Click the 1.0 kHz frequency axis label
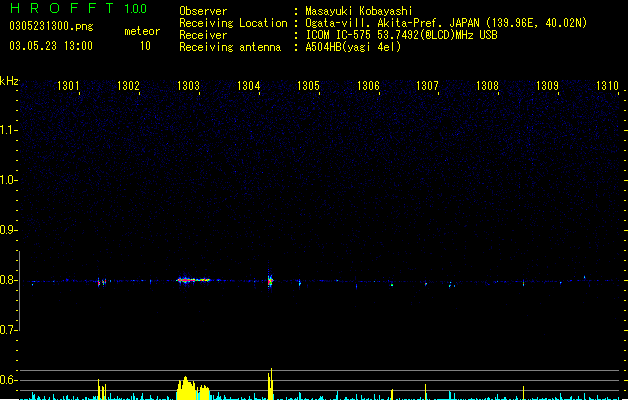Viewport: 629px width, 400px height. [x=8, y=180]
